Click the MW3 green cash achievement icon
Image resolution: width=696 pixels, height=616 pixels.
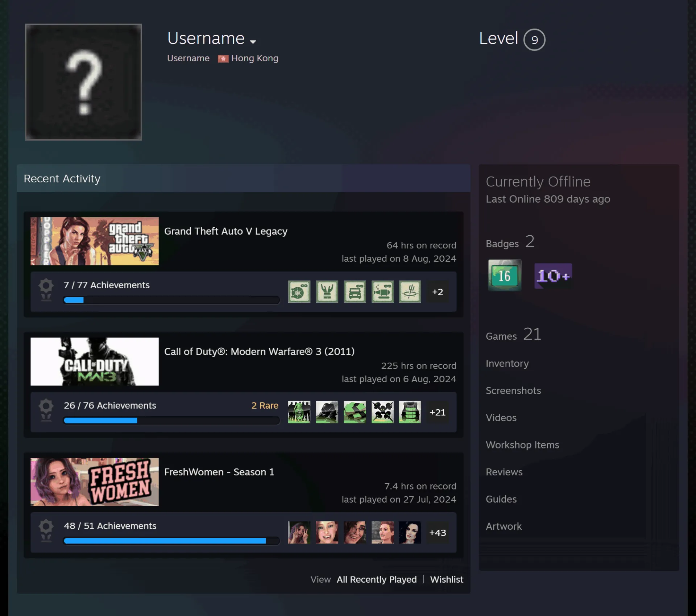tap(355, 412)
